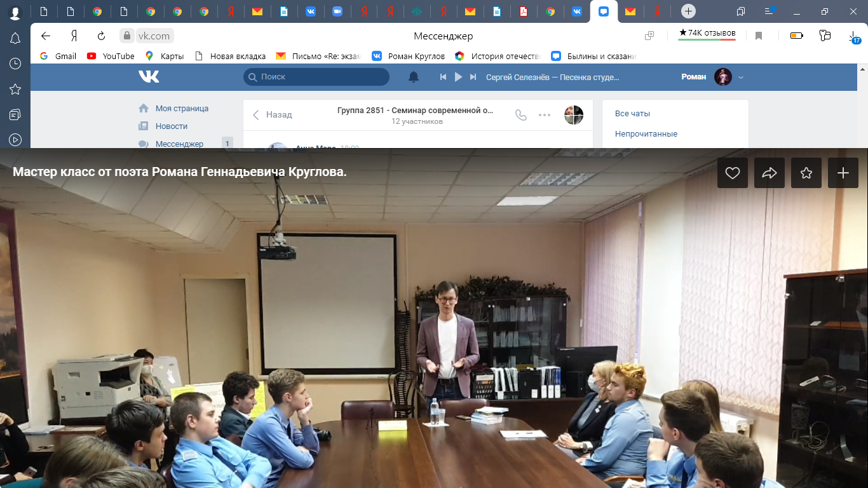The height and width of the screenshot is (488, 868).
Task: Open collections icon in the browser sidebar
Action: (15, 114)
